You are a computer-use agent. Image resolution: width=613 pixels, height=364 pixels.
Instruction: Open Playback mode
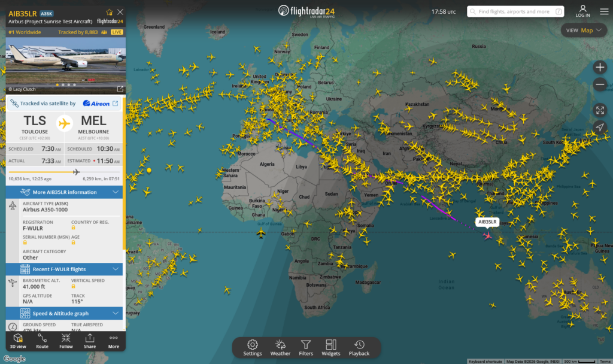tap(359, 348)
